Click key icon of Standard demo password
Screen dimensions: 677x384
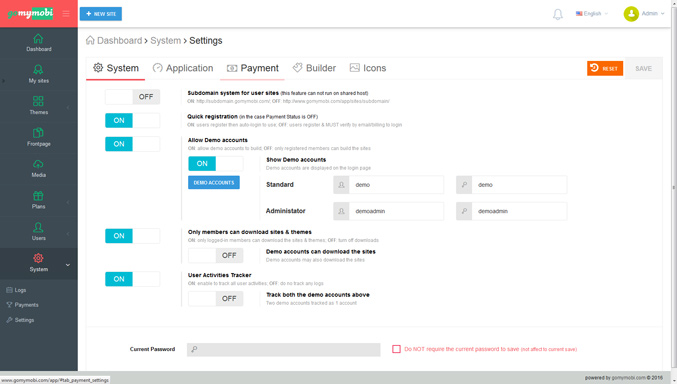[x=464, y=185]
